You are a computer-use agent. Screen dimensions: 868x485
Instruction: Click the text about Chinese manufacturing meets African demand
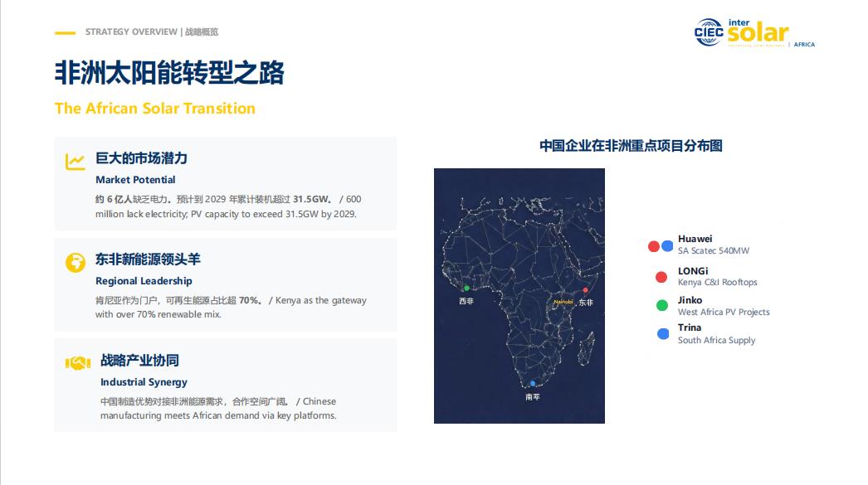coord(218,408)
